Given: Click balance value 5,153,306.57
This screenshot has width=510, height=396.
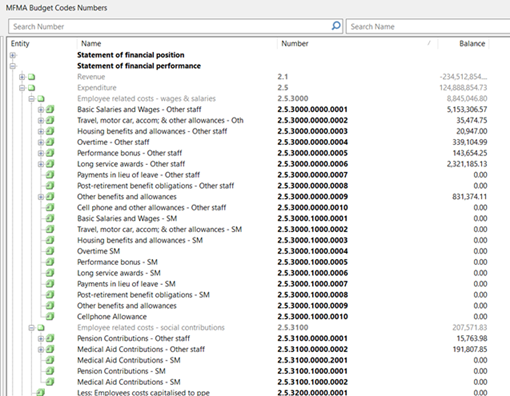Looking at the screenshot, I should 467,110.
